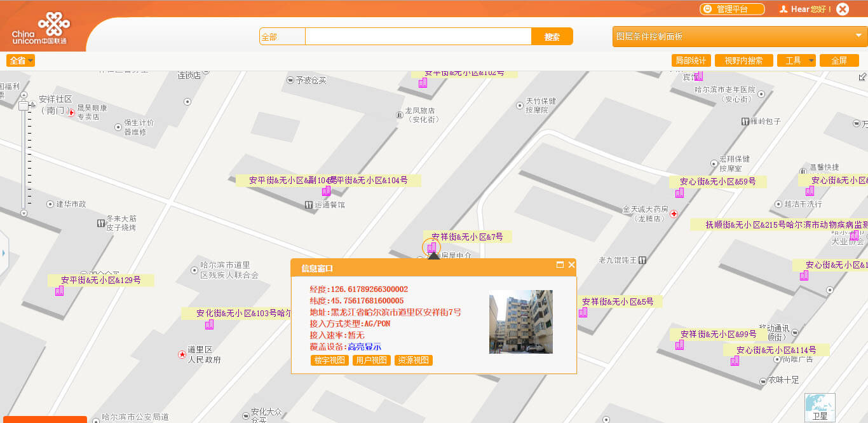This screenshot has width=868, height=423.
Task: Click the 纬度 latitude value line
Action: (356, 301)
